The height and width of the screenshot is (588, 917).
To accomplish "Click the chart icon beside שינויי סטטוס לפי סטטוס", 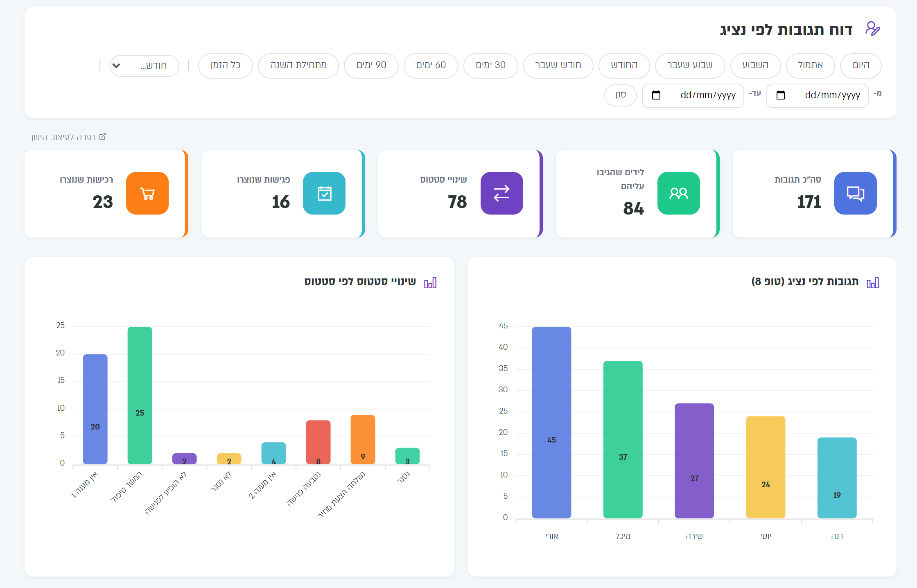I will point(430,283).
